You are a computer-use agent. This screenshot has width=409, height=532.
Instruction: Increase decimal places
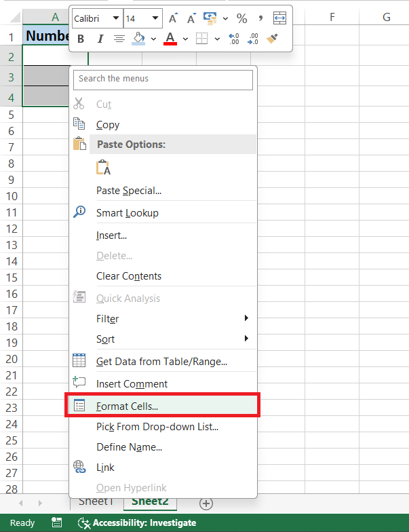click(234, 39)
